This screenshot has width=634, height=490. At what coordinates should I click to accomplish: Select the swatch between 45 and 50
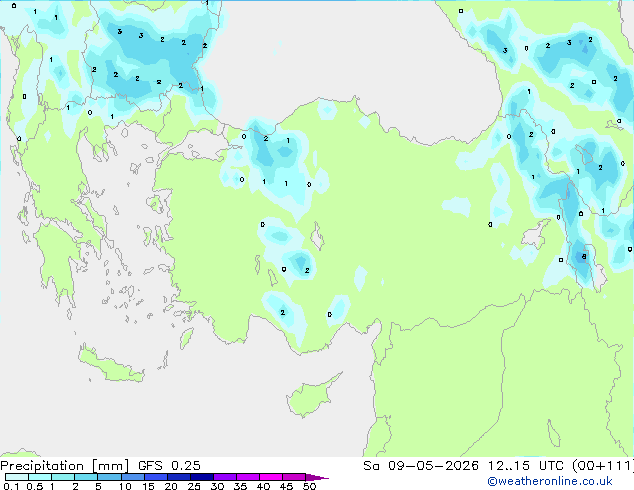coord(294,477)
